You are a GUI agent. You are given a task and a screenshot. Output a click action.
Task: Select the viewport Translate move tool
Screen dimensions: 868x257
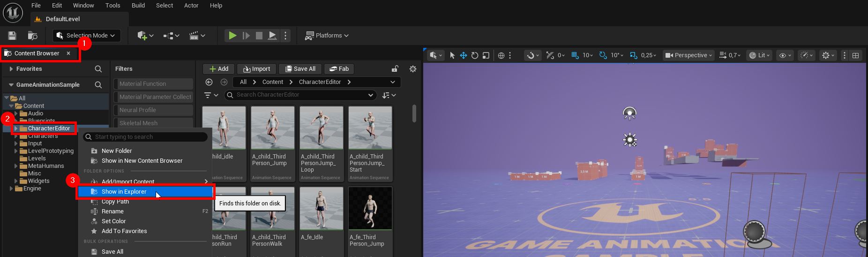pos(464,55)
